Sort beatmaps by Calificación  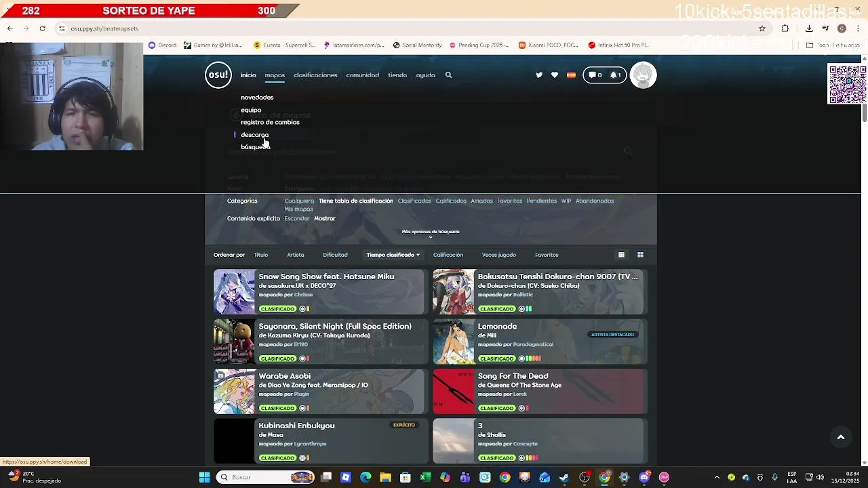(x=448, y=255)
